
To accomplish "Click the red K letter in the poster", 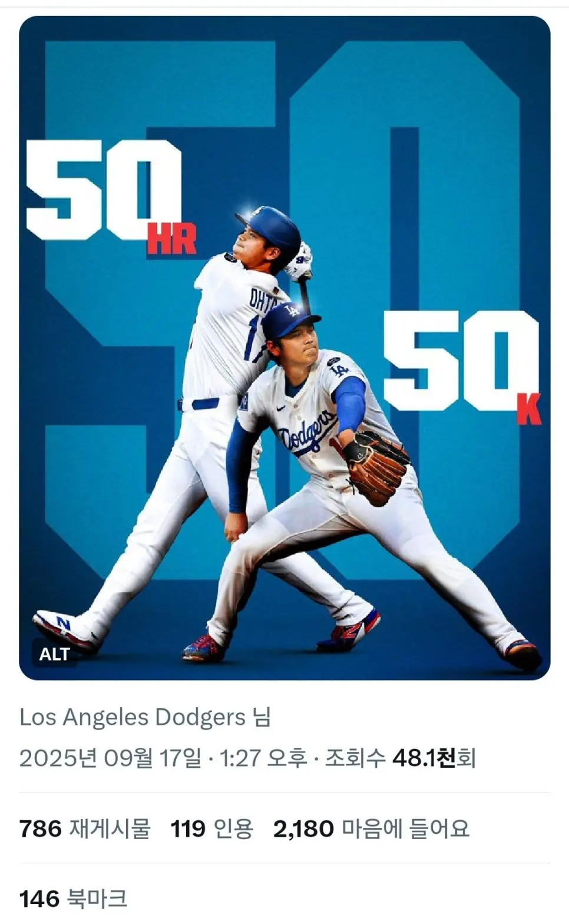I will click(x=528, y=410).
